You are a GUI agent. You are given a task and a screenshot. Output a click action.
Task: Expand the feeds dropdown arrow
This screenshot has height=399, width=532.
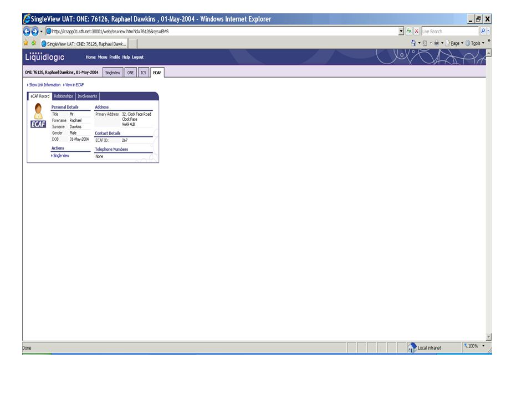pos(431,43)
